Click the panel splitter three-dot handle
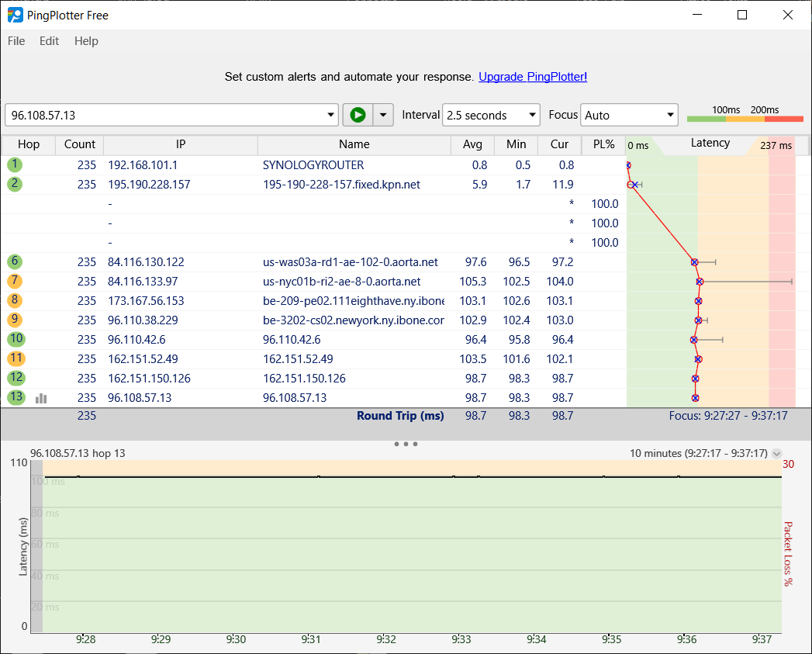 tap(406, 445)
